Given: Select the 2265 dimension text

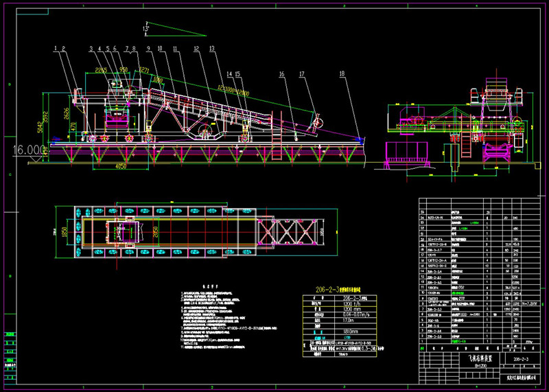Looking at the screenshot, I should pos(101,70).
